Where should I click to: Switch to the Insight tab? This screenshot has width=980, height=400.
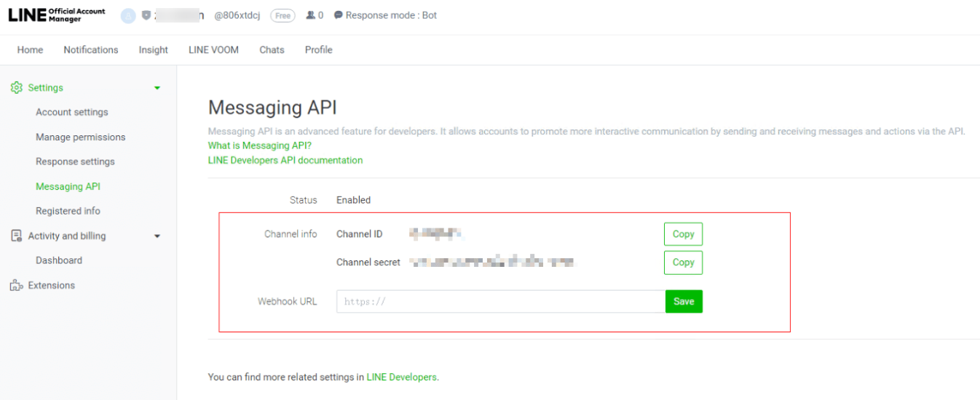[154, 50]
